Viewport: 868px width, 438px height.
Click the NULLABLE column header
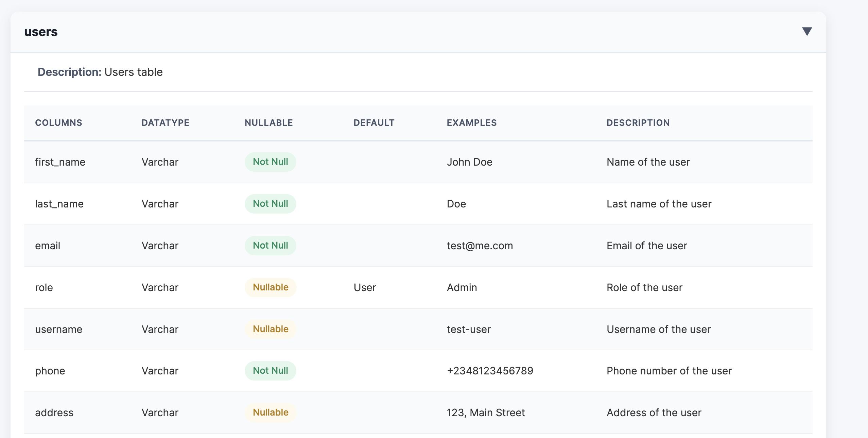(x=268, y=123)
